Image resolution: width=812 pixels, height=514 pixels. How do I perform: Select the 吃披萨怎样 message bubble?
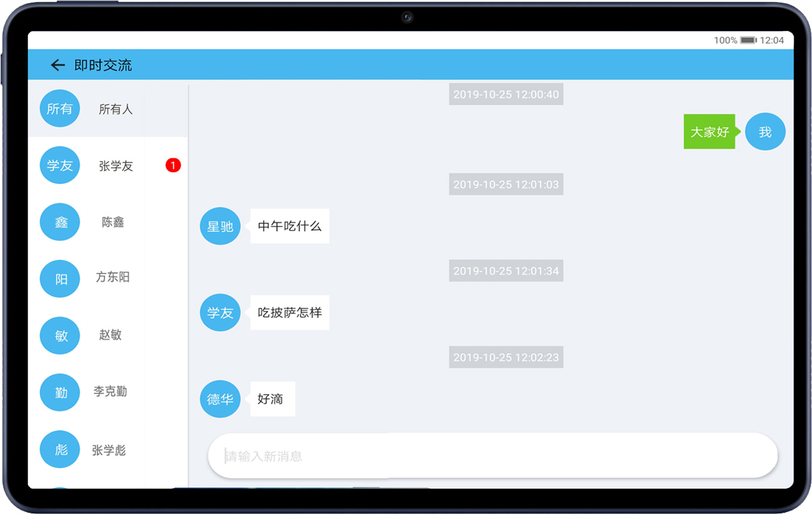coord(290,313)
